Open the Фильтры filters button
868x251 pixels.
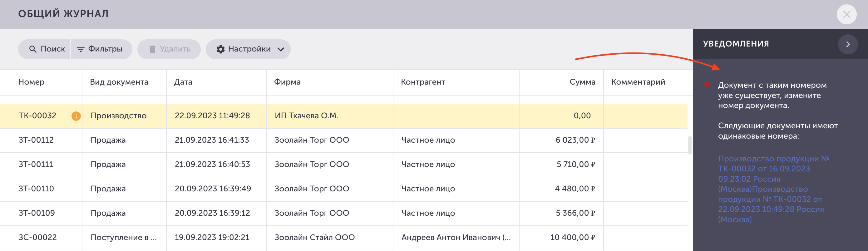pyautogui.click(x=101, y=49)
